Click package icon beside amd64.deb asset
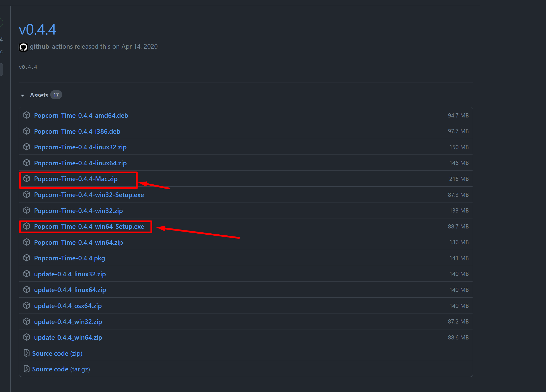The width and height of the screenshot is (546, 392). (x=27, y=115)
